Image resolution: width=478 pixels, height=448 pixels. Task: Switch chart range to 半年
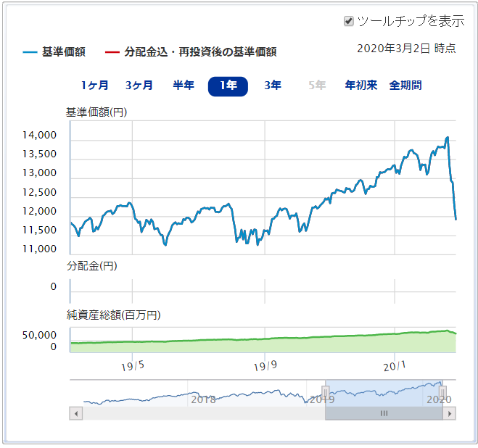point(184,85)
